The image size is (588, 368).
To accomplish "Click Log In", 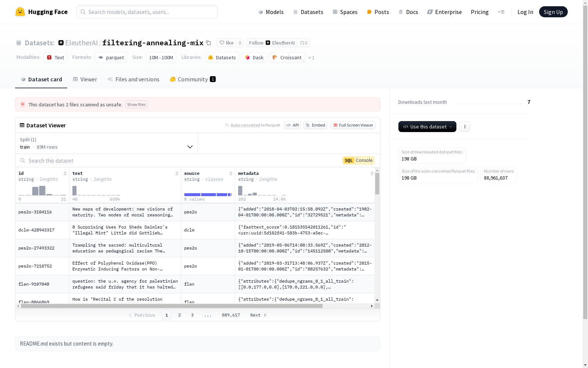I will pyautogui.click(x=525, y=12).
